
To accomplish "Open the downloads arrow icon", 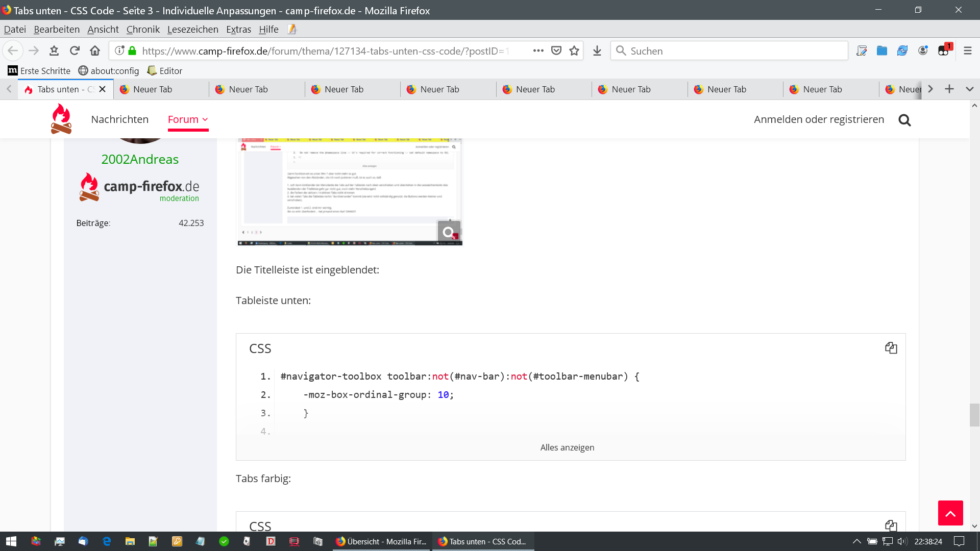I will (x=597, y=51).
